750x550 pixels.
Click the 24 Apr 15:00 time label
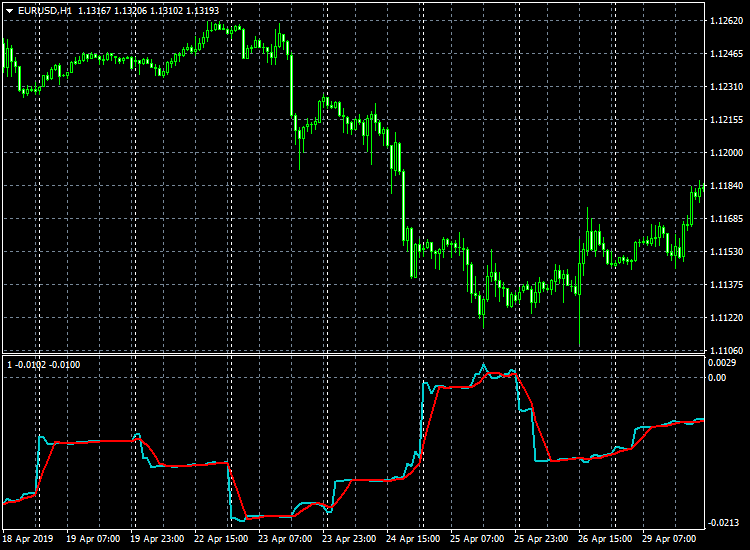413,539
